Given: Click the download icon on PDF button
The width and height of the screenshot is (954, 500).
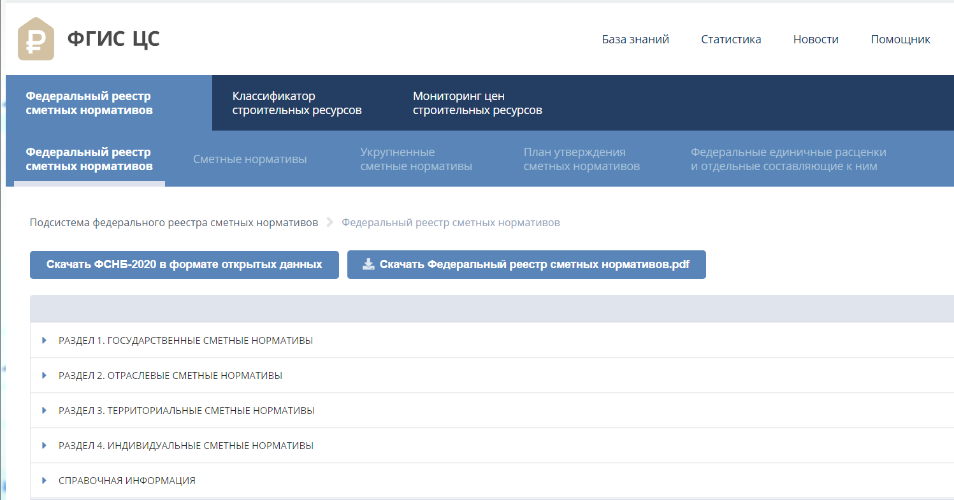Looking at the screenshot, I should (368, 265).
